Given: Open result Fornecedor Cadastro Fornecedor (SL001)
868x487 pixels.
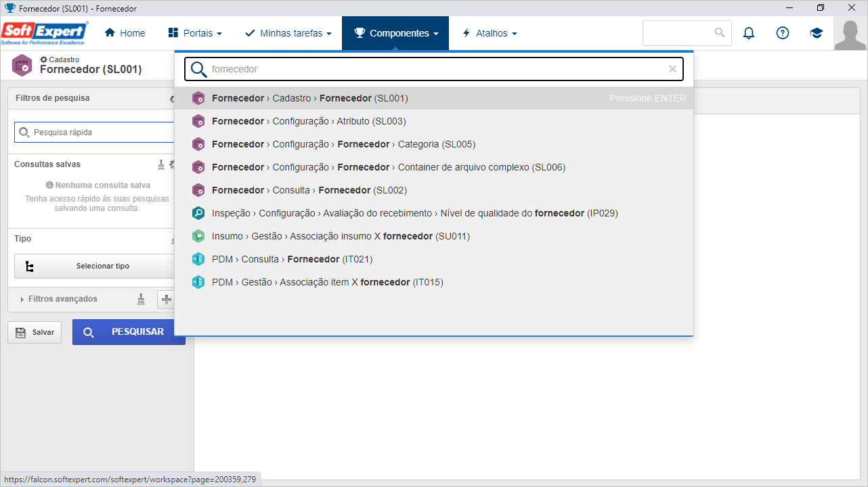Looking at the screenshot, I should [434, 98].
